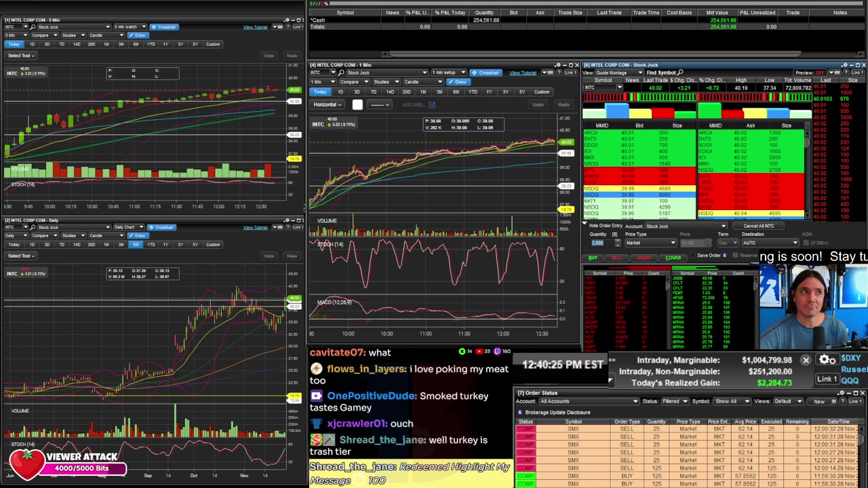Click Quantity input field in order entry
Image resolution: width=868 pixels, height=488 pixels.
(x=602, y=243)
